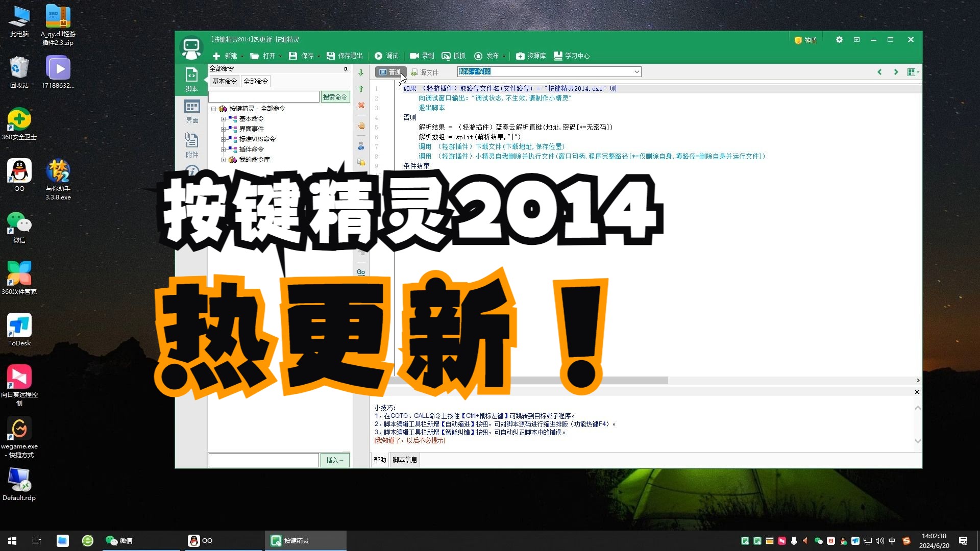Screen dimensions: 980x551
Task: Click the Go icon in vertical toolbar
Action: pos(361,272)
